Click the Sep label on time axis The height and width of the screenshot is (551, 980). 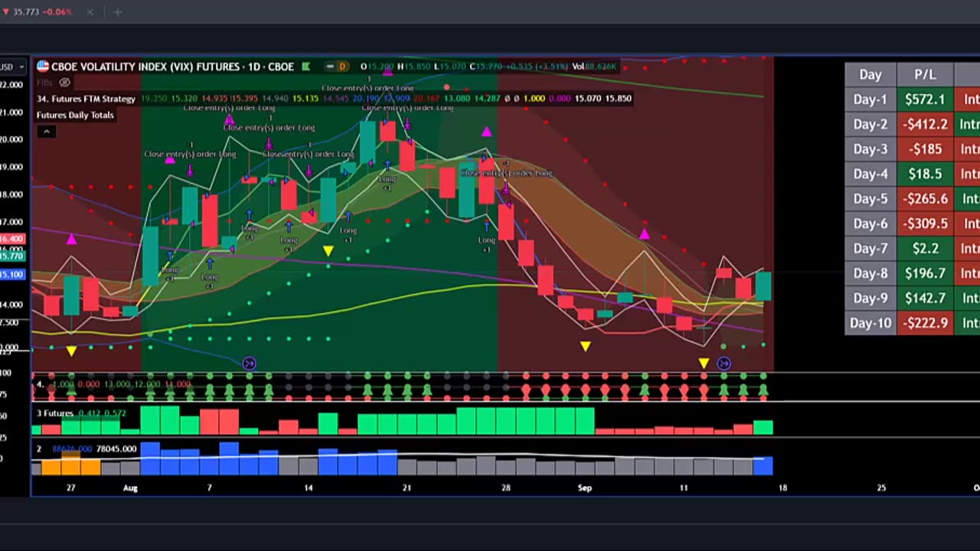click(x=585, y=487)
